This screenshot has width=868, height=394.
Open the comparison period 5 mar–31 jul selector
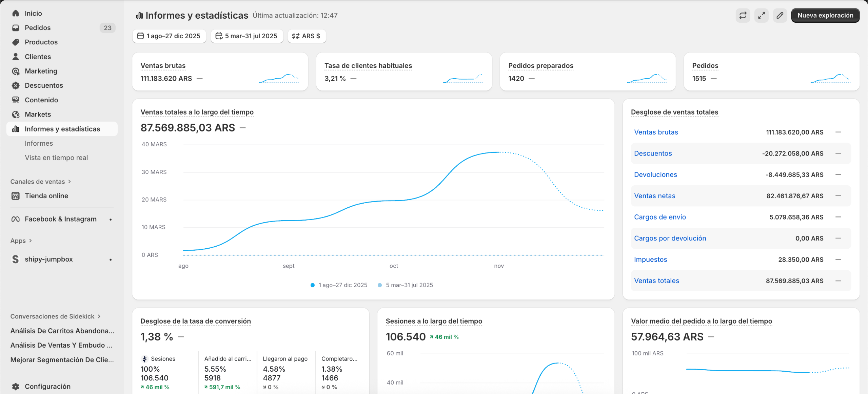click(x=246, y=36)
